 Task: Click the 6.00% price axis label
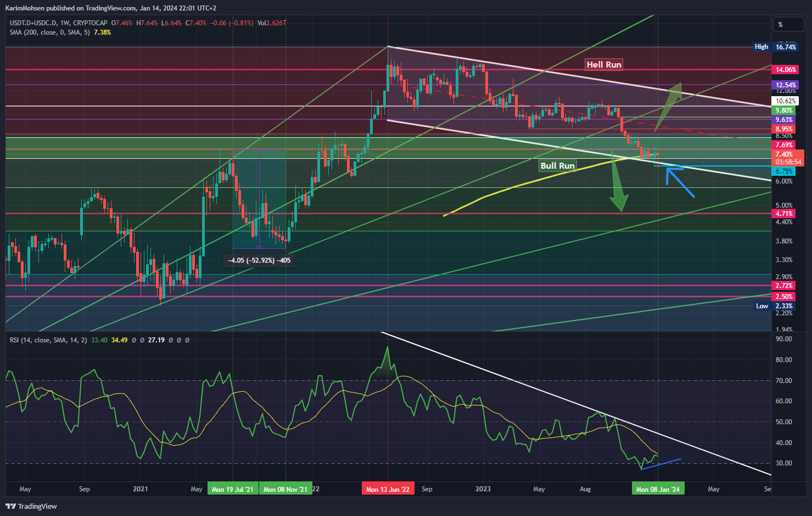coord(783,181)
